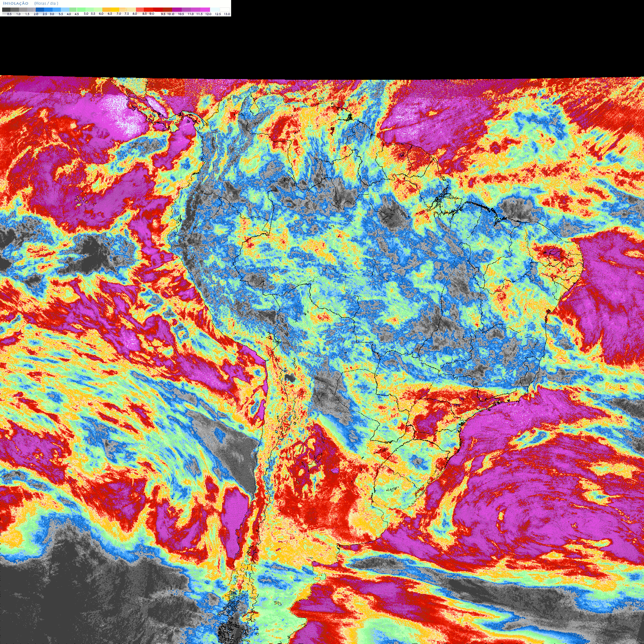Image resolution: width=644 pixels, height=644 pixels.
Task: Click the '8.5' legend value
Action: click(145, 14)
